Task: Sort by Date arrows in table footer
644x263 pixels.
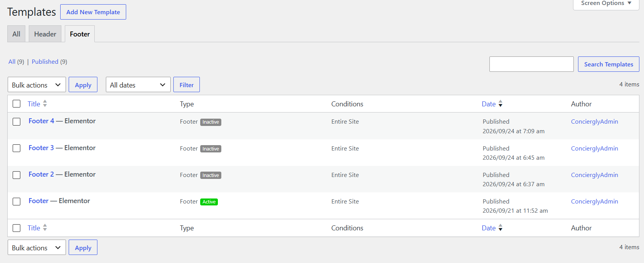Action: click(500, 228)
